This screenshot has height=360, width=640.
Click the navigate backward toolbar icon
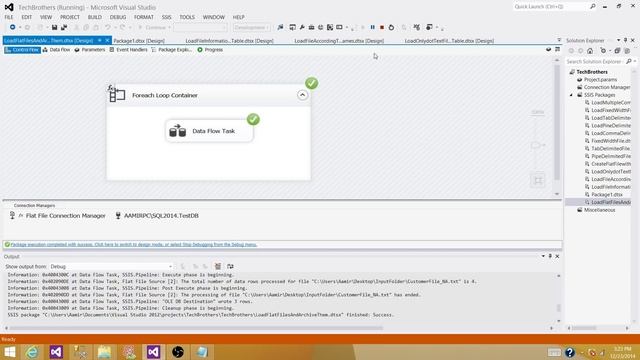[13, 27]
